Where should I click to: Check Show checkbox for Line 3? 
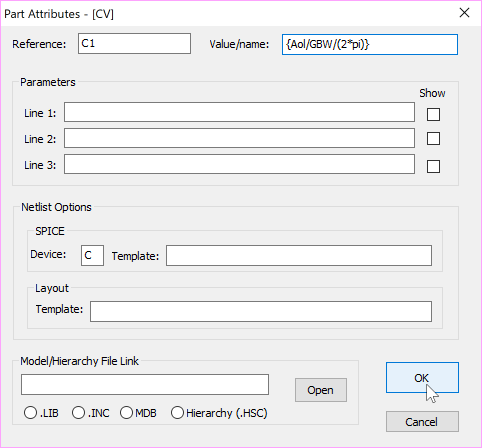pos(433,166)
